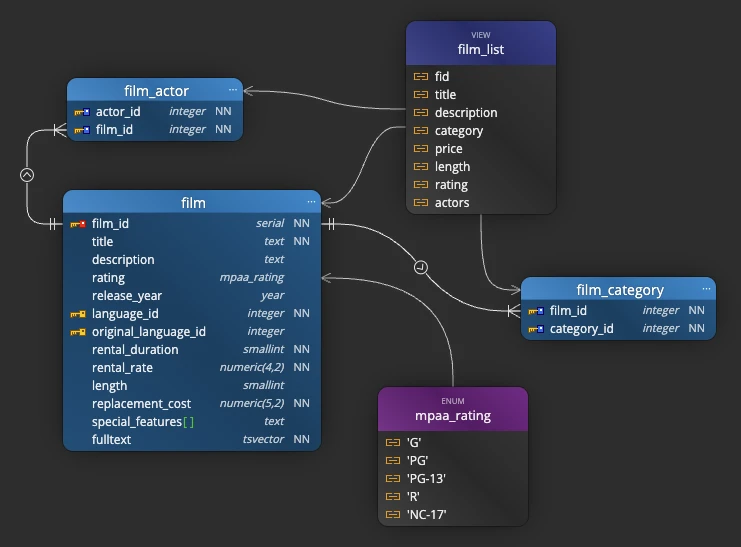
Task: Click the 'special_features' column name
Action: pyautogui.click(x=137, y=421)
